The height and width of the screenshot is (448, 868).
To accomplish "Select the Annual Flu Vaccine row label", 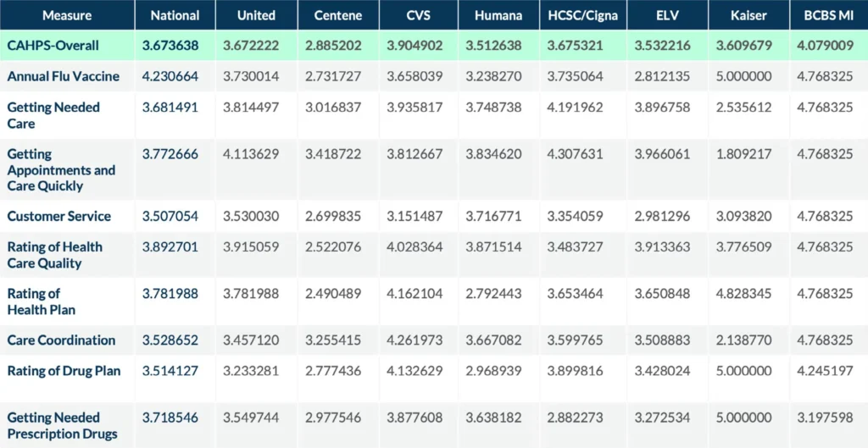I will (64, 76).
